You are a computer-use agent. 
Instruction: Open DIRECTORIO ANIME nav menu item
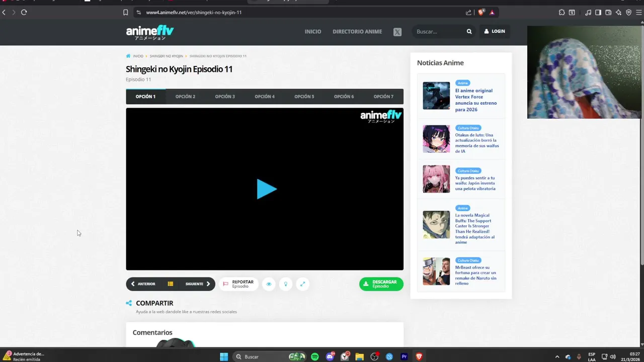357,32
